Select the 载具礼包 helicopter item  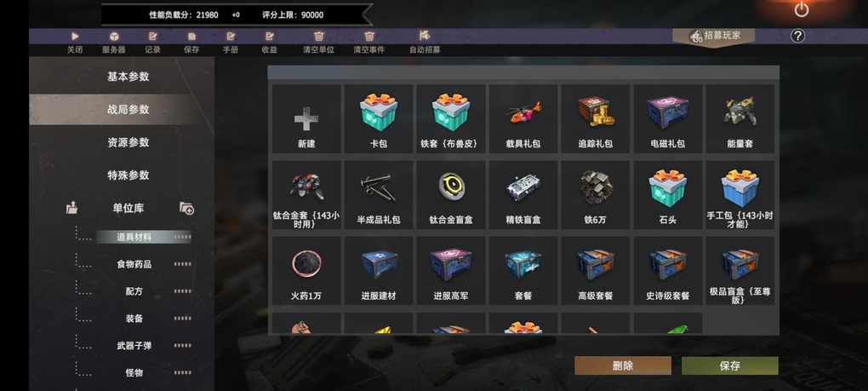pos(523,118)
